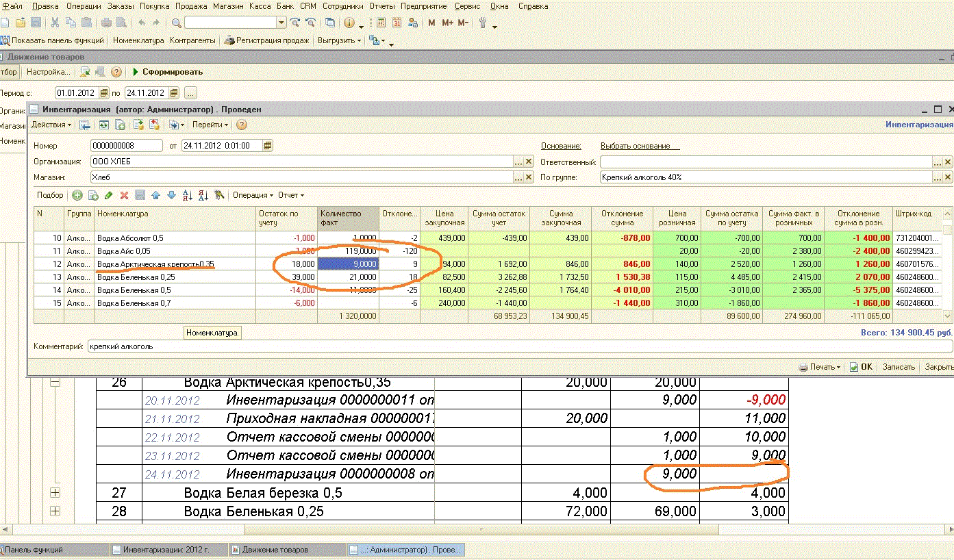Click sort descending Я-A icon
The height and width of the screenshot is (560, 954).
click(203, 195)
